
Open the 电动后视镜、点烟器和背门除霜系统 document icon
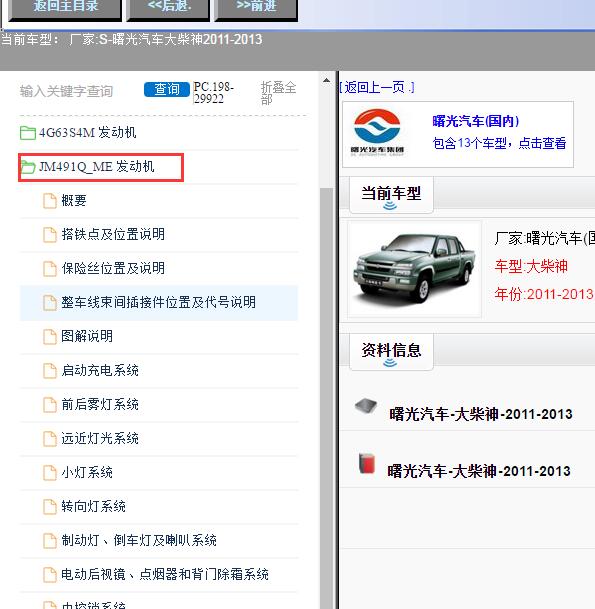tap(50, 574)
